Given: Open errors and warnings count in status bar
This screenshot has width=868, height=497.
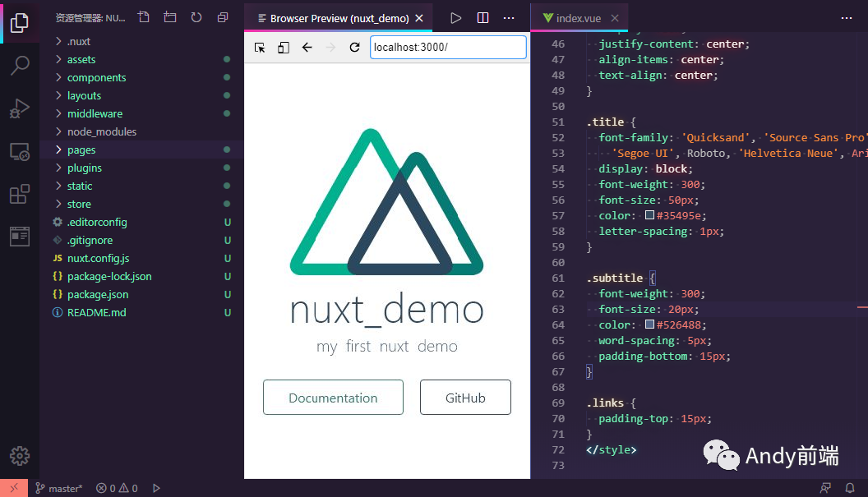Looking at the screenshot, I should click(x=117, y=488).
